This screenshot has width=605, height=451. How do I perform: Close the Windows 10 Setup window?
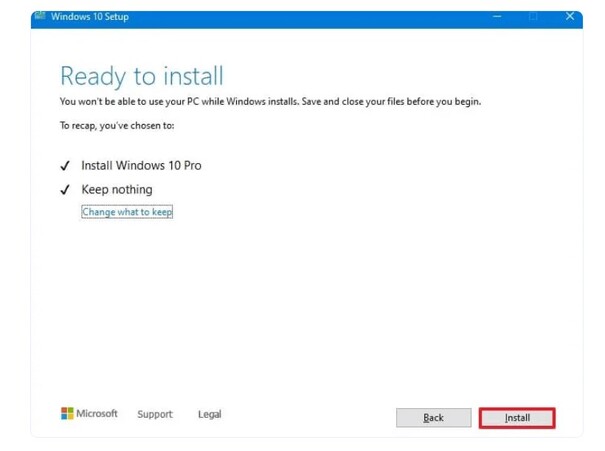tap(570, 16)
